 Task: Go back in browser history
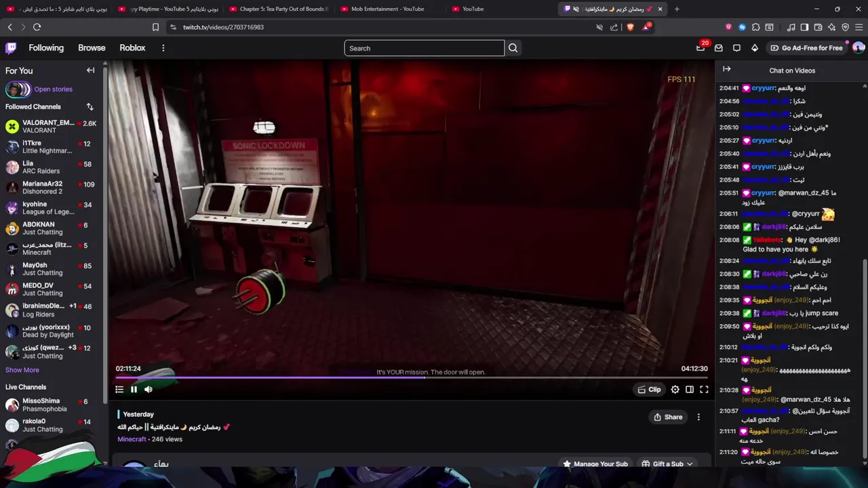click(9, 27)
